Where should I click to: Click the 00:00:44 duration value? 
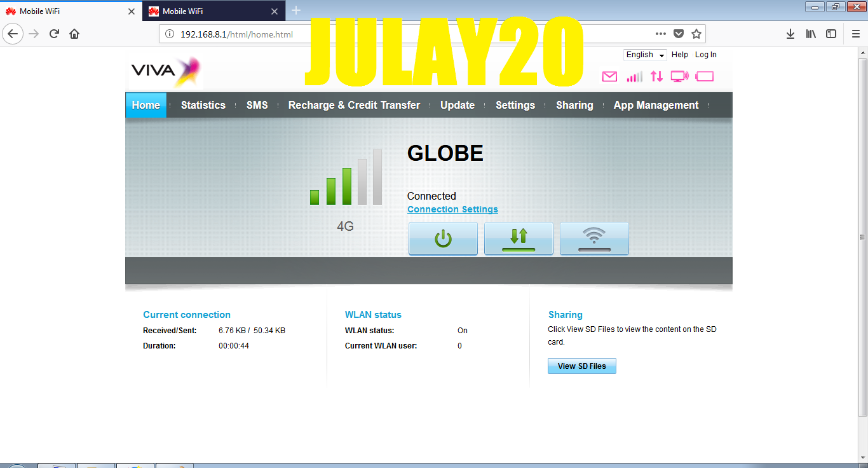pos(234,346)
